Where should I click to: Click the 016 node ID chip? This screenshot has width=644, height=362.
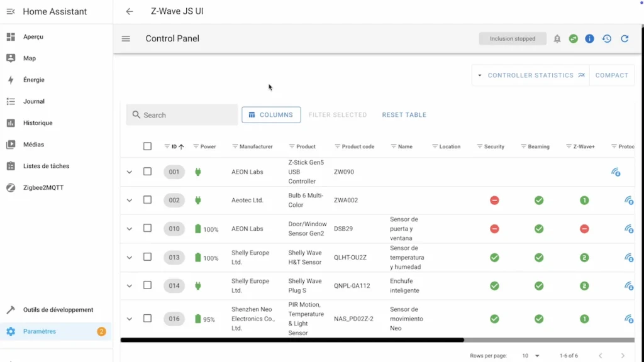point(174,319)
